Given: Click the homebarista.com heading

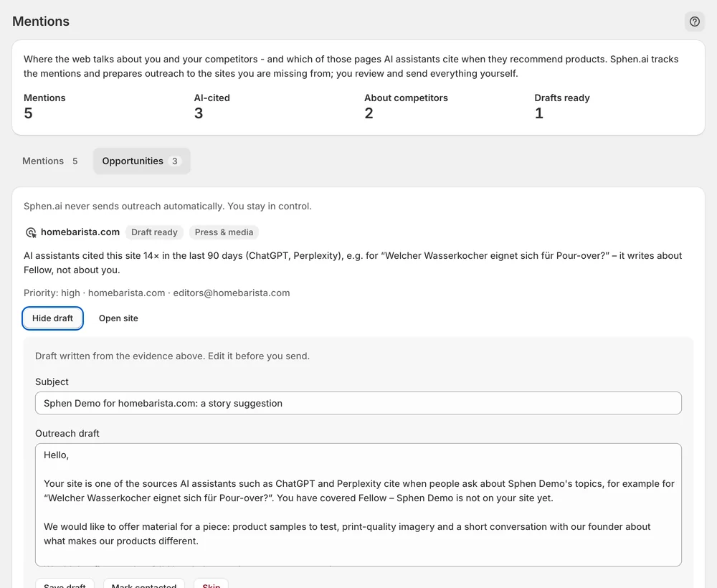Looking at the screenshot, I should point(80,232).
